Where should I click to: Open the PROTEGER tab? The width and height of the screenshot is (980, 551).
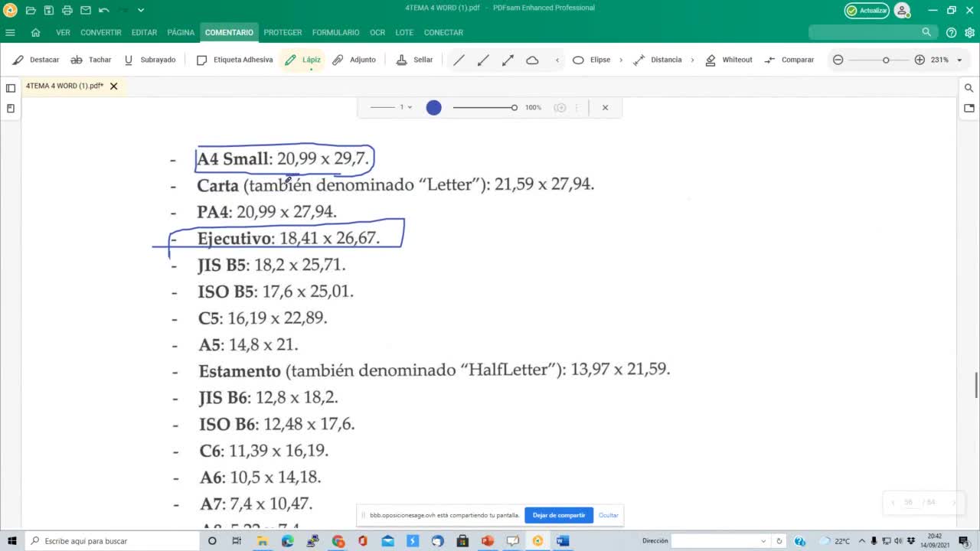(x=283, y=32)
